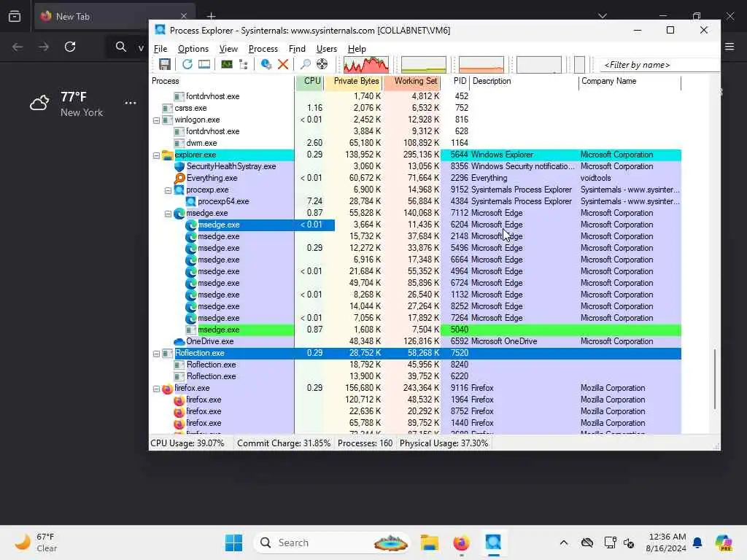Click the explorer.exe folder icon
Image resolution: width=747 pixels, height=560 pixels.
click(x=167, y=155)
